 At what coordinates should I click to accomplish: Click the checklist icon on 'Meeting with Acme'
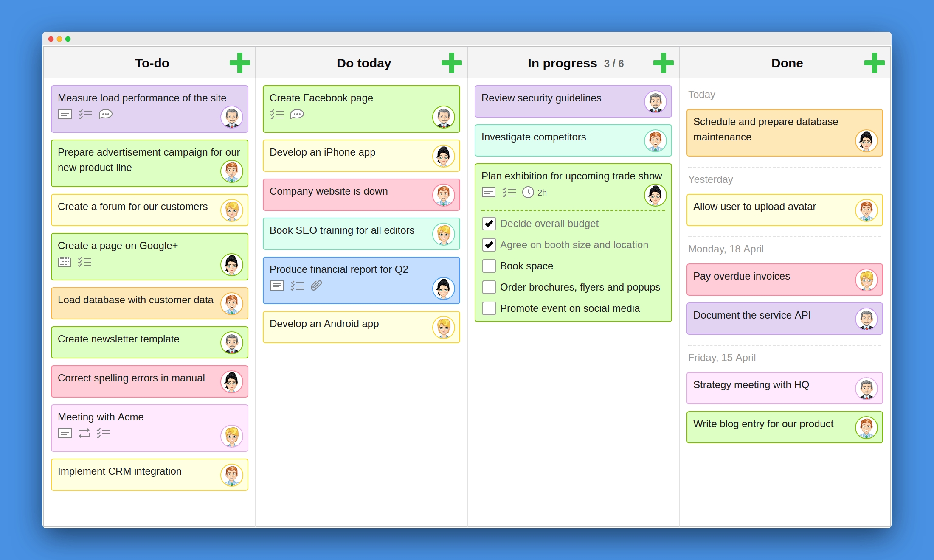coord(104,433)
